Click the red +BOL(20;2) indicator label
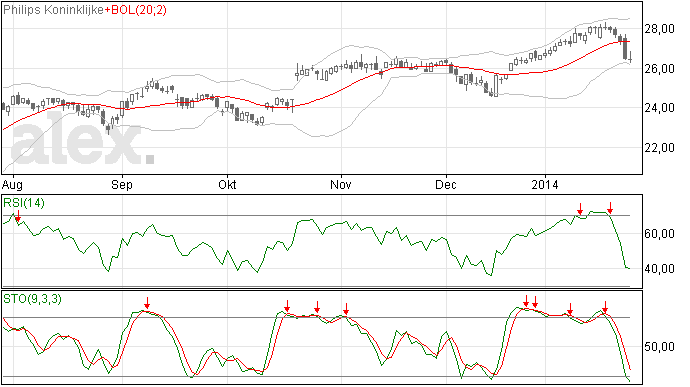Viewport: 690px width, 387px height. click(136, 10)
